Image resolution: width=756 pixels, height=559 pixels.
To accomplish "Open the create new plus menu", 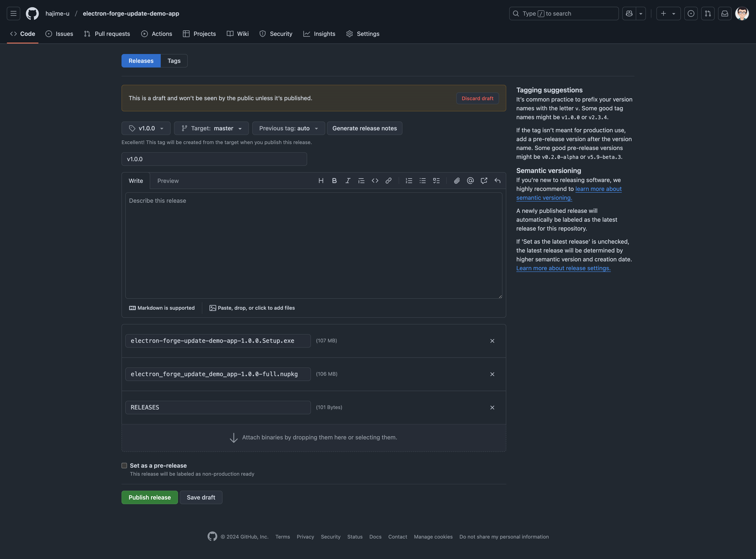I will 668,14.
